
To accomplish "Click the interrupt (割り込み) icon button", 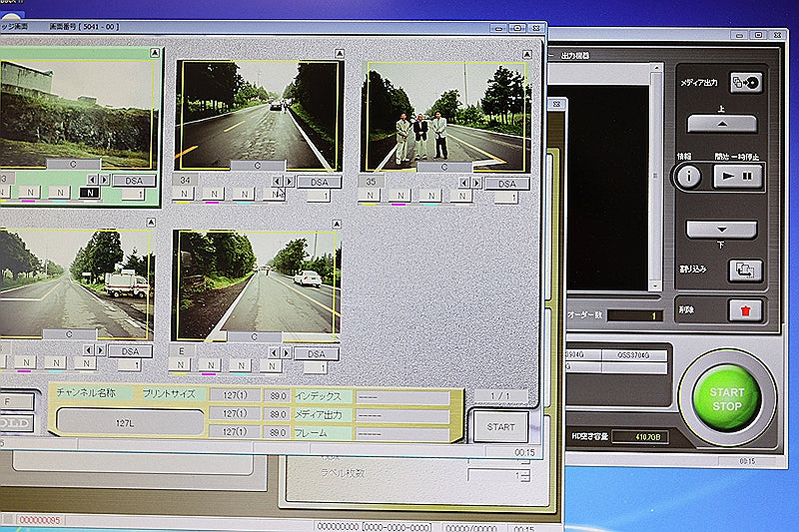I will [745, 269].
